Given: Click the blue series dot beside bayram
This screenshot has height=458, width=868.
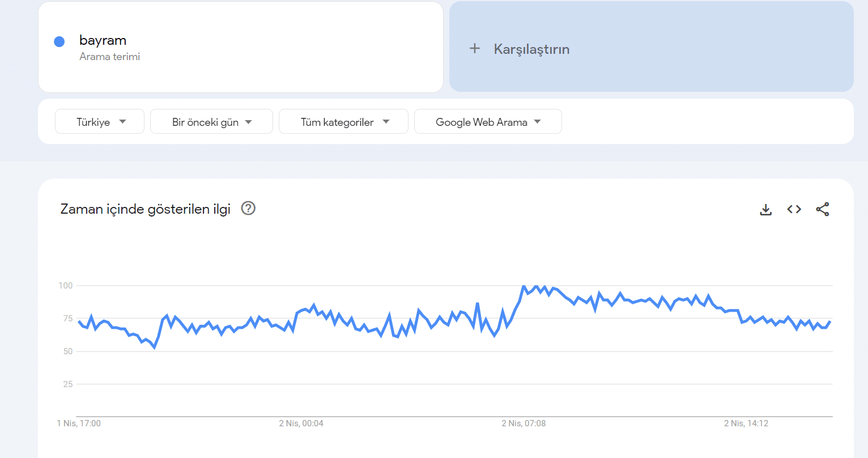Looking at the screenshot, I should pos(59,41).
